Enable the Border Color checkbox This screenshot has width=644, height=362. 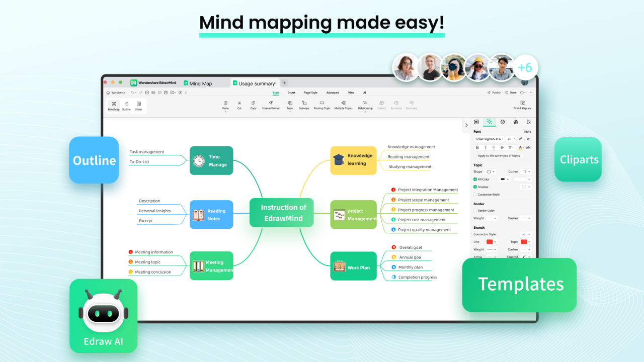click(475, 211)
